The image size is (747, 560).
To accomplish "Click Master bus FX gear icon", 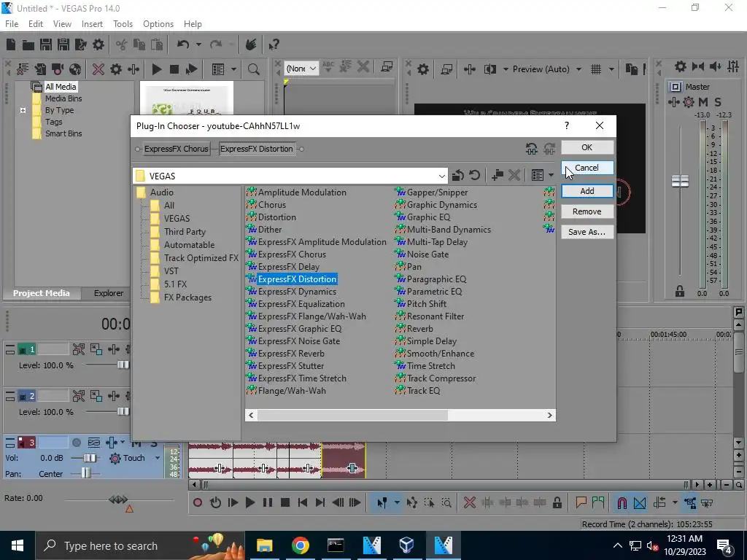I will (689, 102).
